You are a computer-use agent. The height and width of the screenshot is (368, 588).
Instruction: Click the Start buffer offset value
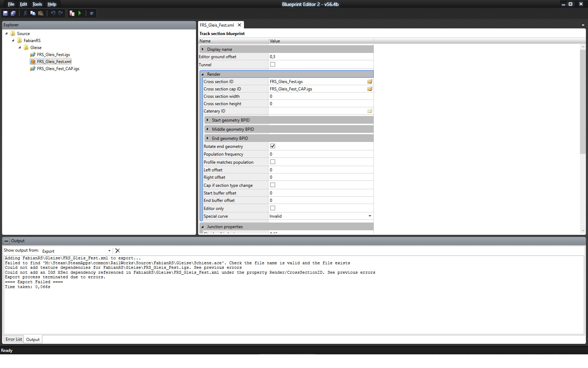(321, 193)
